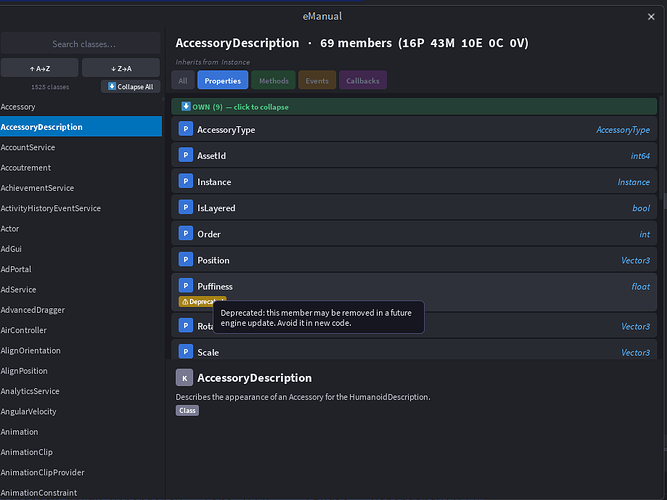The height and width of the screenshot is (500, 667).
Task: Click the Deprecated warning badge under Puffiness
Action: click(202, 301)
